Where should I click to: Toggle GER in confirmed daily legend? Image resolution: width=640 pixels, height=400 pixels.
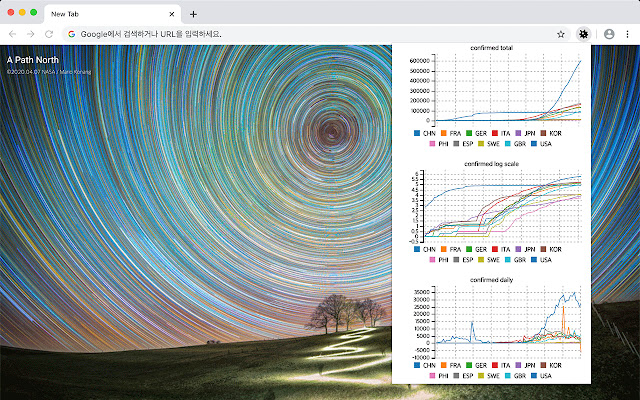476,365
